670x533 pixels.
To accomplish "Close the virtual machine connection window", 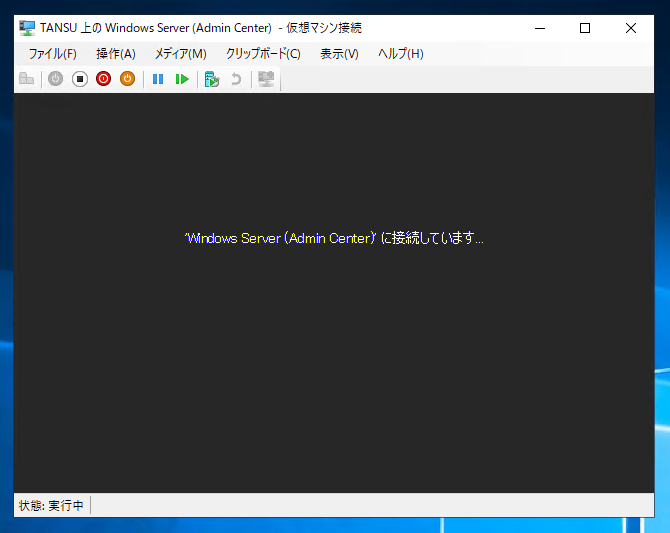I will (x=631, y=28).
